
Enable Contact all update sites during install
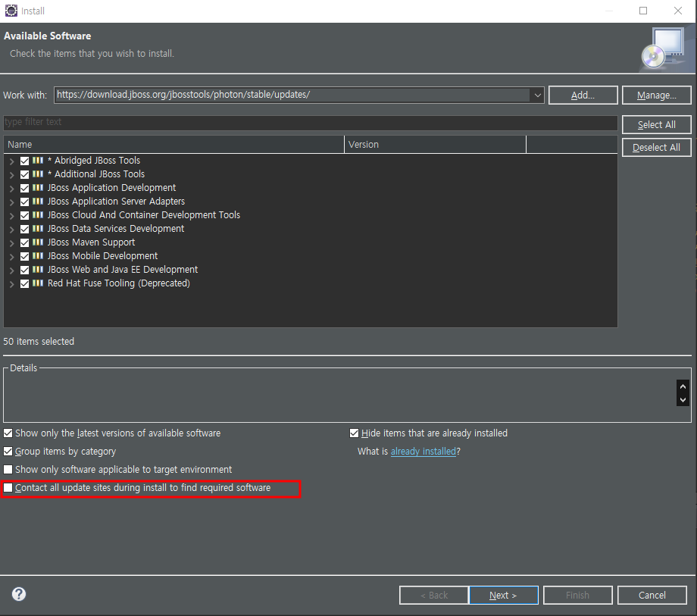pos(8,487)
